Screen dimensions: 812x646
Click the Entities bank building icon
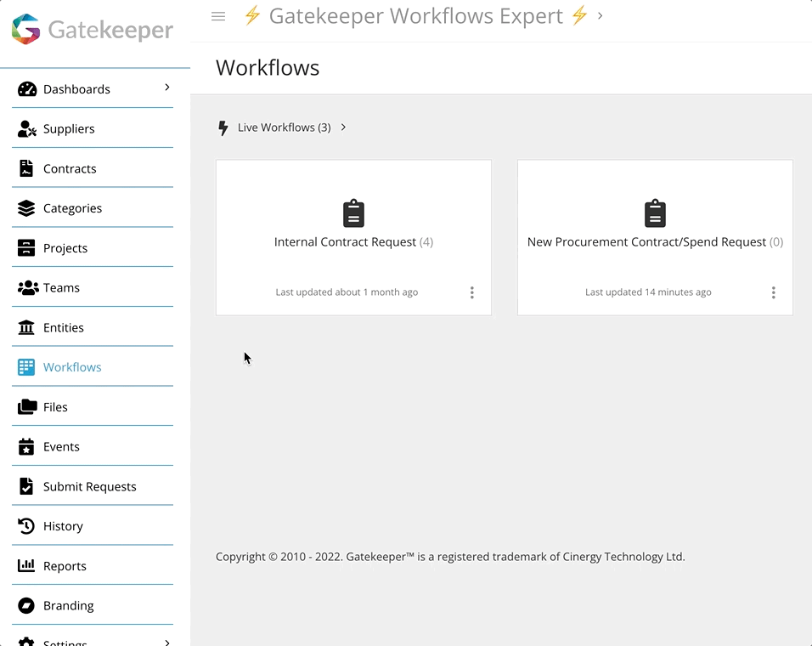[26, 327]
